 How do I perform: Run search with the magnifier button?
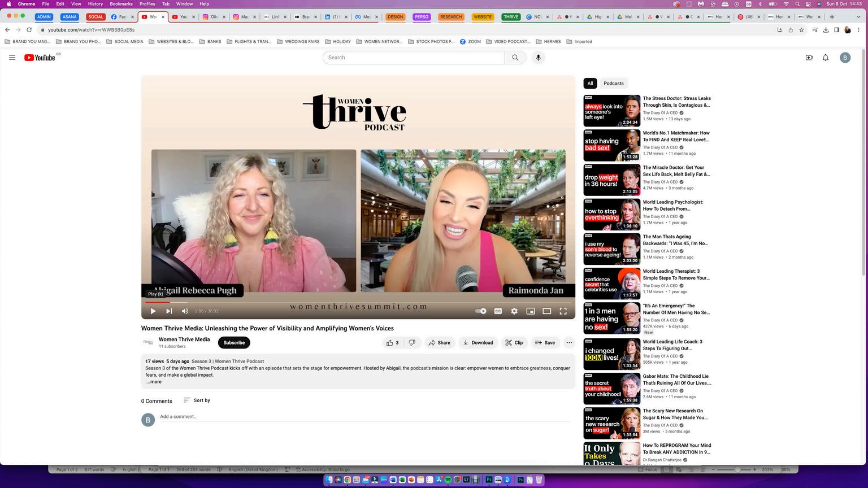coord(515,58)
